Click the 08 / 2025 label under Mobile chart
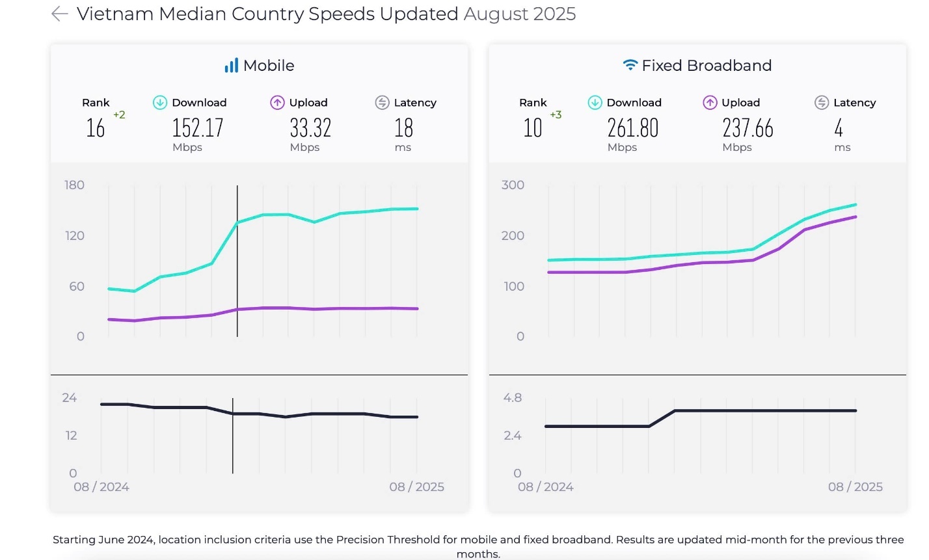Viewport: 929px width, 560px height. tap(416, 487)
